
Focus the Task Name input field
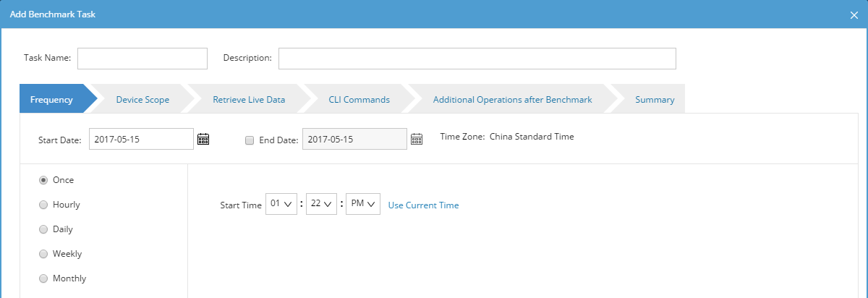tap(142, 59)
